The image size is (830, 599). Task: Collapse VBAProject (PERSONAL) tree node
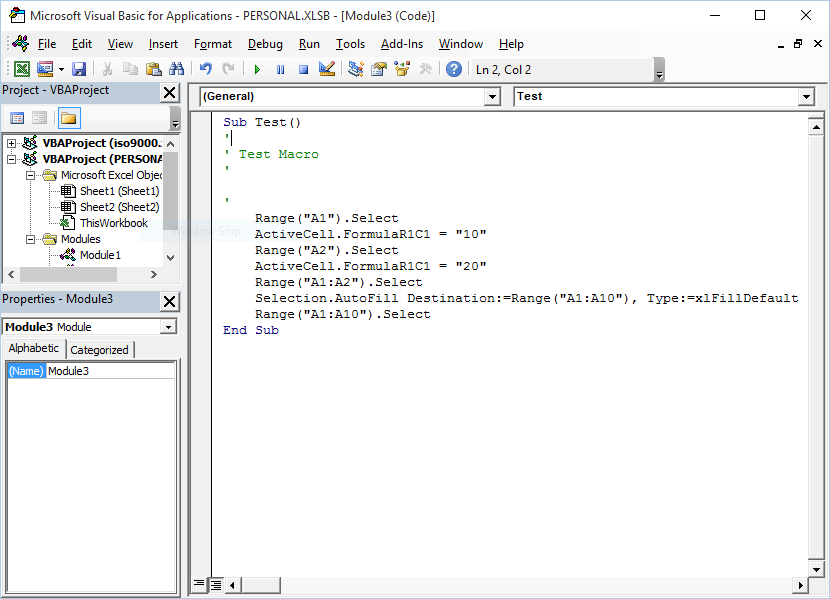click(x=11, y=159)
